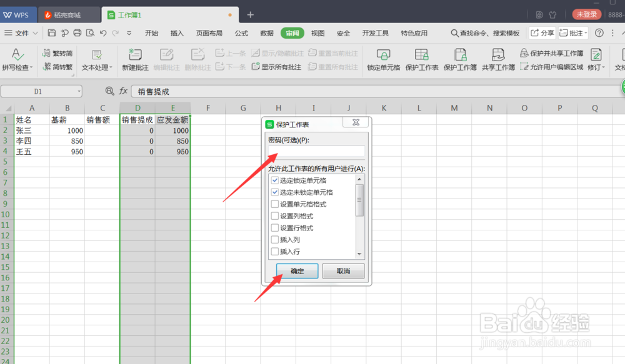
Task: Expand the 文件 menu dropdown arrow
Action: 35,33
